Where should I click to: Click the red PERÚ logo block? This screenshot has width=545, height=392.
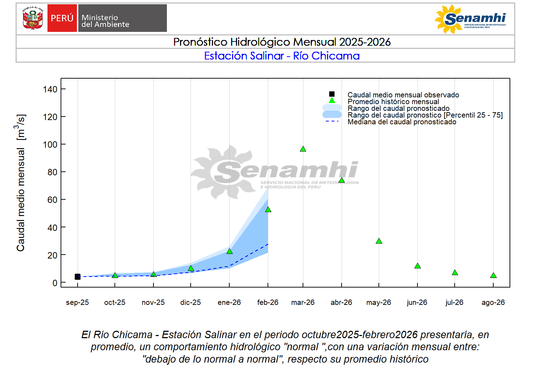62,18
